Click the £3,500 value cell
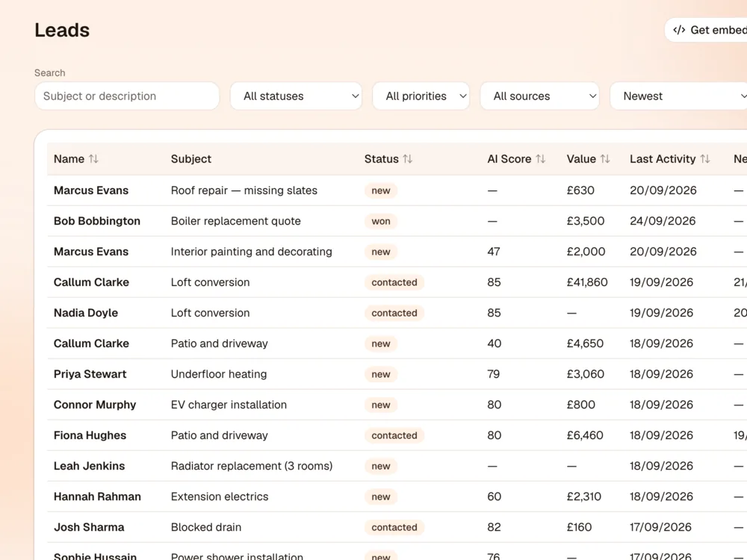747x560 pixels. tap(586, 221)
